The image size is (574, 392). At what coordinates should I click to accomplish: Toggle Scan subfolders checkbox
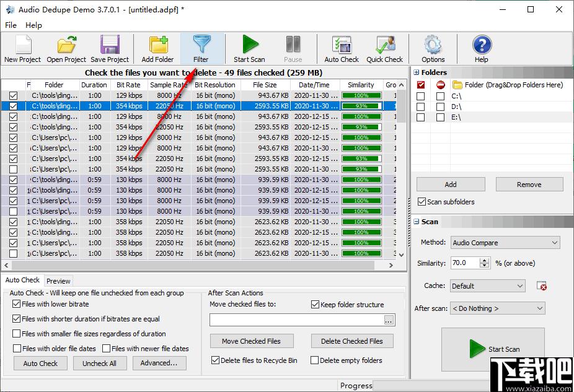[x=422, y=202]
